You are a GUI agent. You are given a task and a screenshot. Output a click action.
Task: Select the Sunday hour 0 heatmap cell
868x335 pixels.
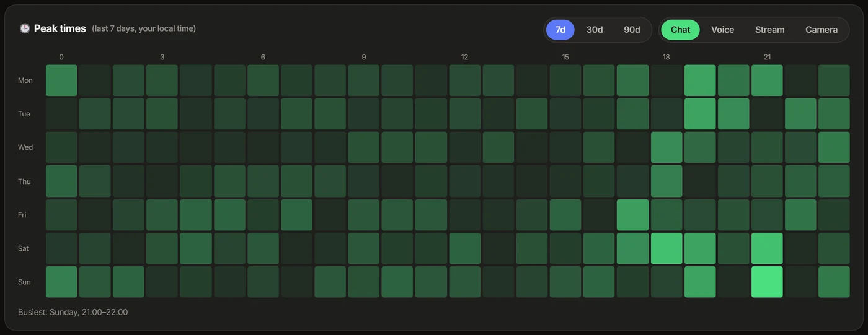point(61,282)
